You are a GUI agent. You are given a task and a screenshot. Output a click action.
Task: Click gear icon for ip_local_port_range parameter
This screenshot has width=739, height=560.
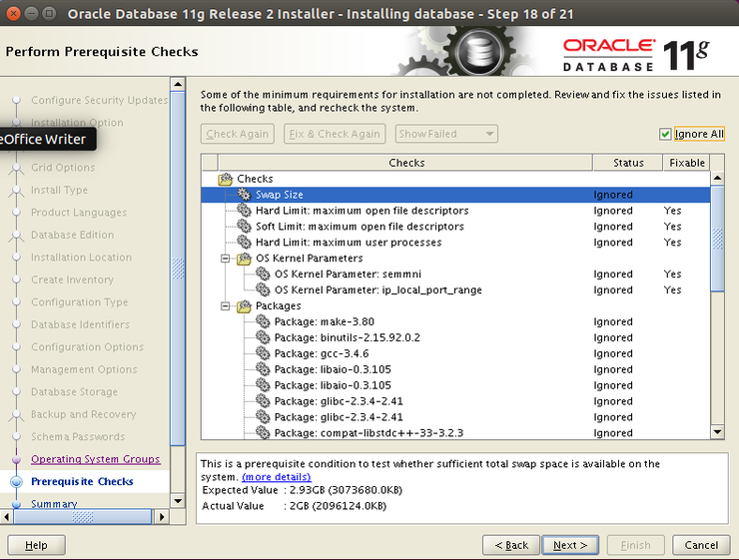click(x=263, y=289)
